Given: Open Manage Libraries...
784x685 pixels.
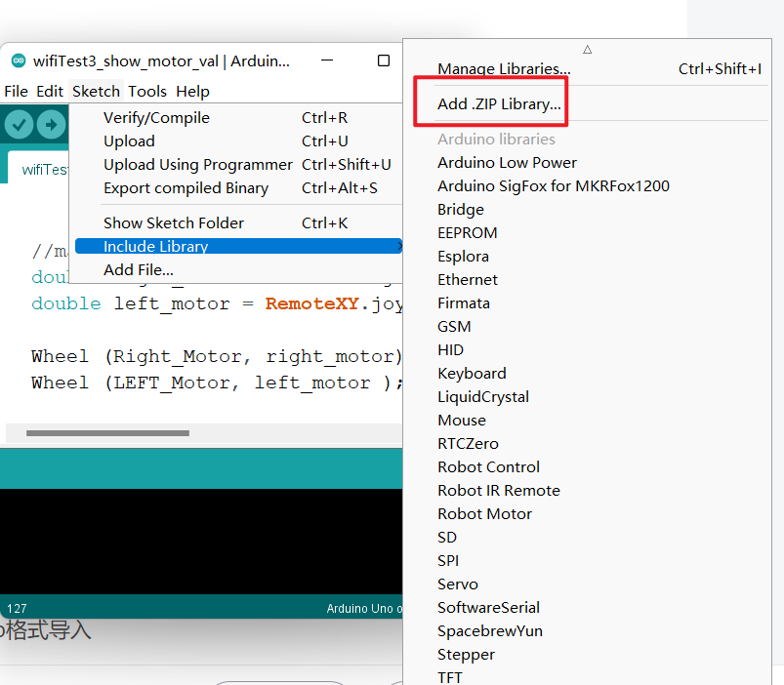Looking at the screenshot, I should click(x=588, y=69).
